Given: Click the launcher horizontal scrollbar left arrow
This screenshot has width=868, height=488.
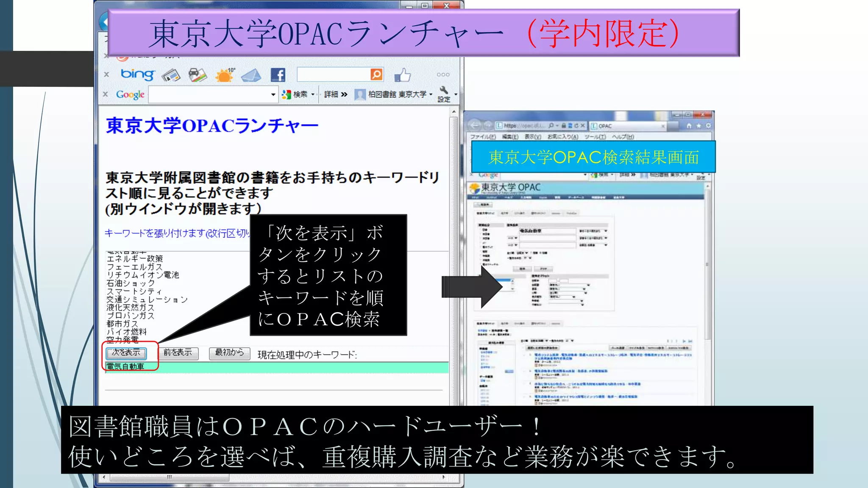Looking at the screenshot, I should pyautogui.click(x=104, y=477).
